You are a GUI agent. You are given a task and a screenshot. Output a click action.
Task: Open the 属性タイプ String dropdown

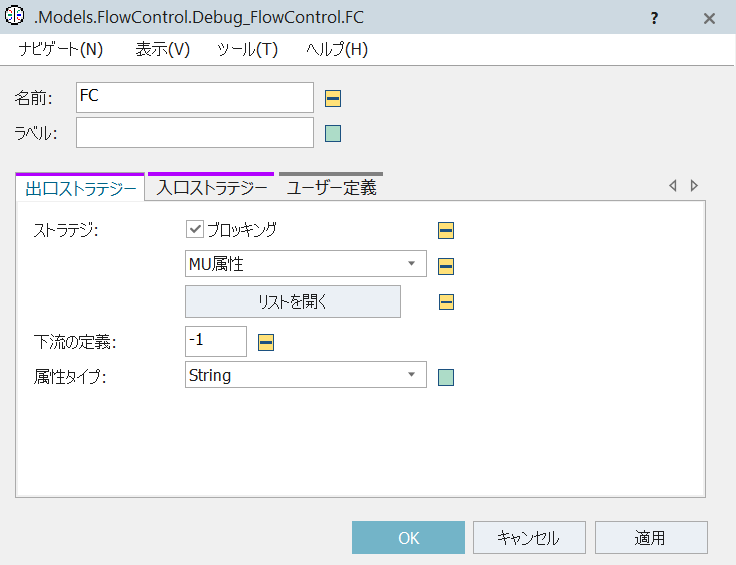306,374
